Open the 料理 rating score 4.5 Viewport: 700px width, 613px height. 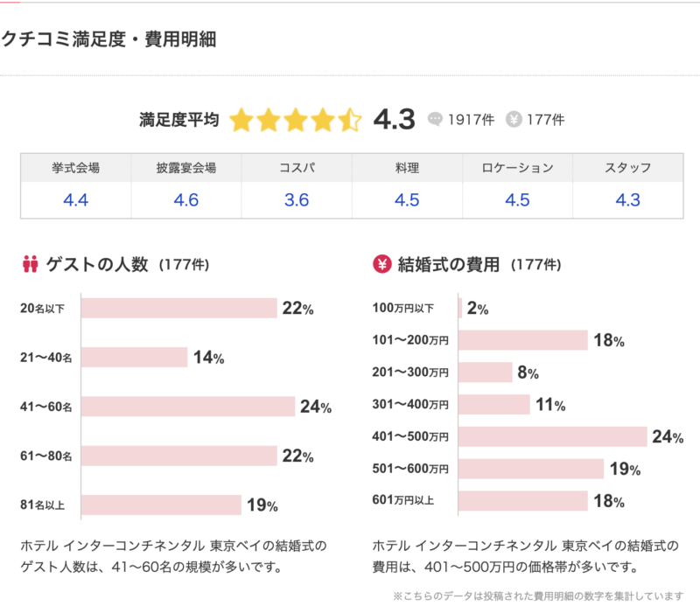(x=407, y=200)
